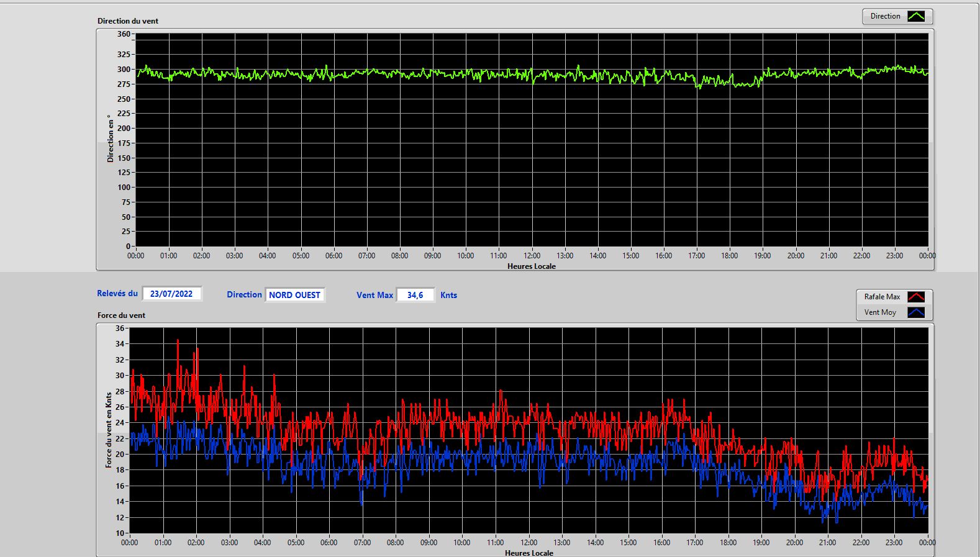Click the Vent Moy blue plot icon

click(x=916, y=312)
